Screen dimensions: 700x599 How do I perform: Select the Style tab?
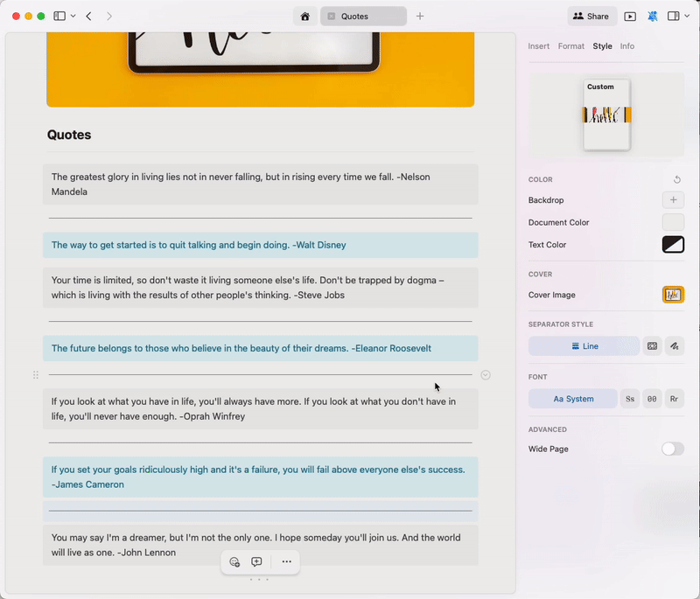pyautogui.click(x=602, y=46)
